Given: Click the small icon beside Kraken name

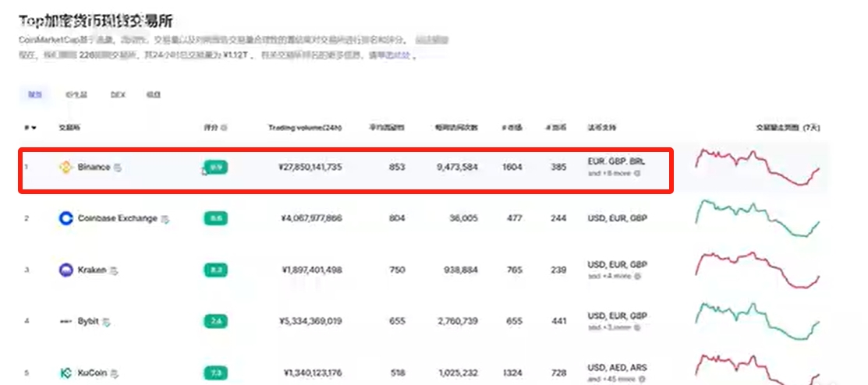Looking at the screenshot, I should 114,270.
